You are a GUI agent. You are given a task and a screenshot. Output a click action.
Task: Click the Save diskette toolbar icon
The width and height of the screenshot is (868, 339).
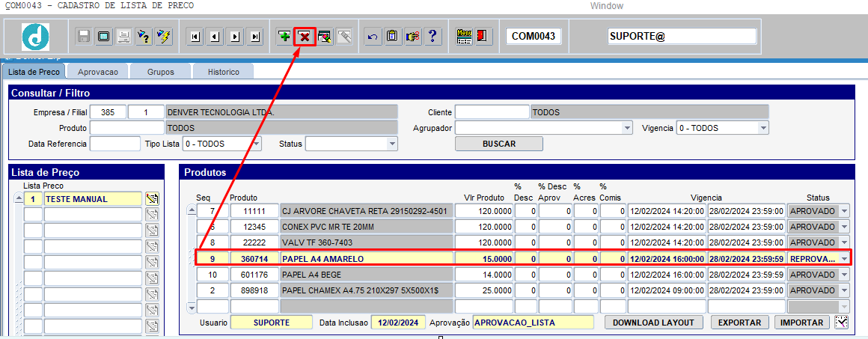(85, 37)
